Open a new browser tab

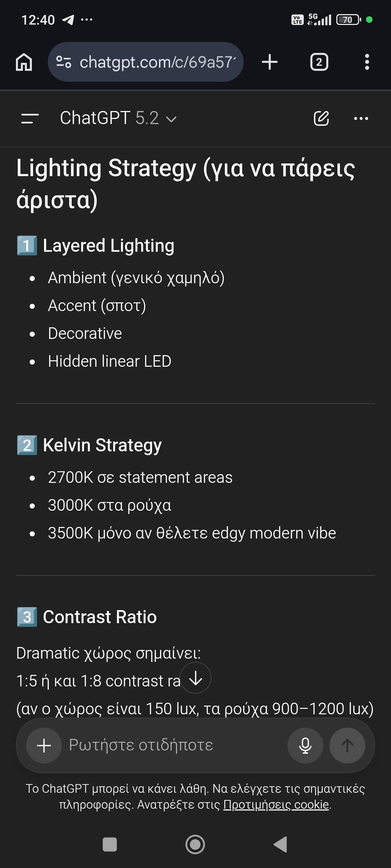point(270,62)
